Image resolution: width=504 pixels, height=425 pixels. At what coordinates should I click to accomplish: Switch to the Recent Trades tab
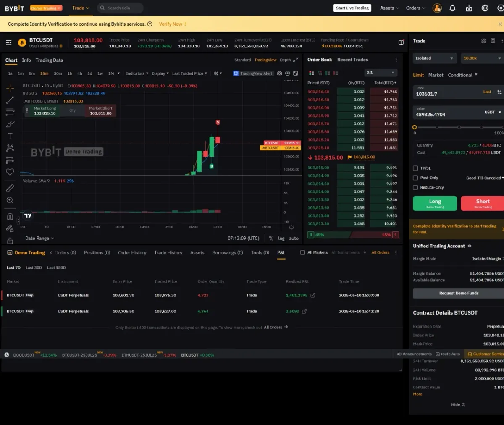point(352,60)
